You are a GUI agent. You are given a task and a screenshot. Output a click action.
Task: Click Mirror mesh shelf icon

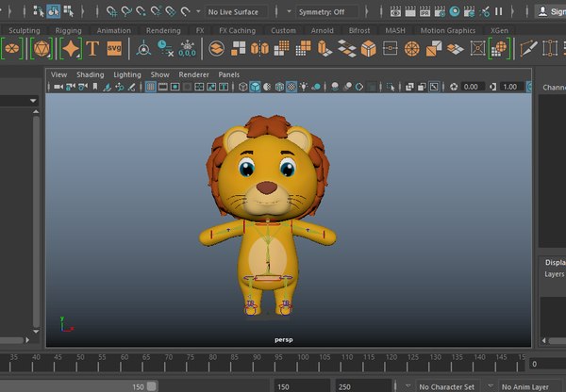260,48
